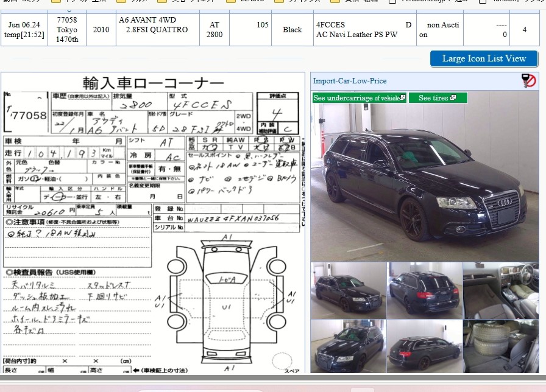This screenshot has width=546, height=392.
Task: Click the "AC Navi Leather PS PW" equipment text
Action: (x=356, y=35)
